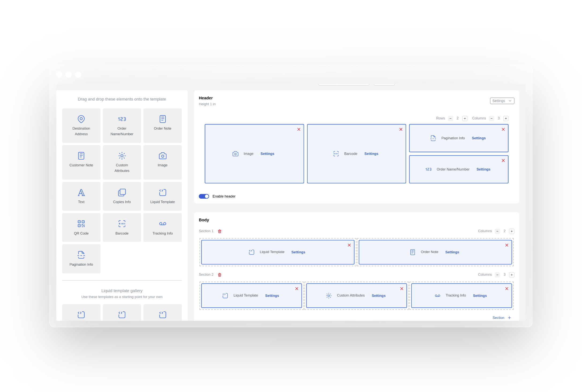This screenshot has width=582, height=392.
Task: Select the Custom Attributes palette tile
Action: 122,162
